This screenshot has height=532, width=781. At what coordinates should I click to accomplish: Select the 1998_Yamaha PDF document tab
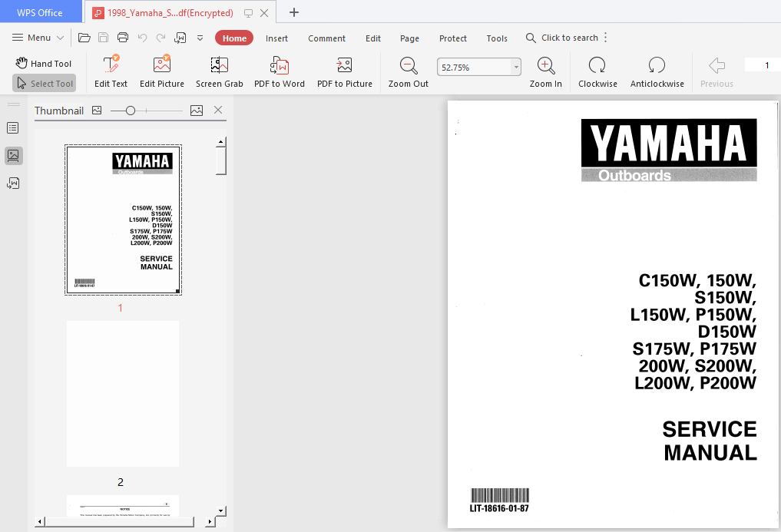[x=170, y=13]
